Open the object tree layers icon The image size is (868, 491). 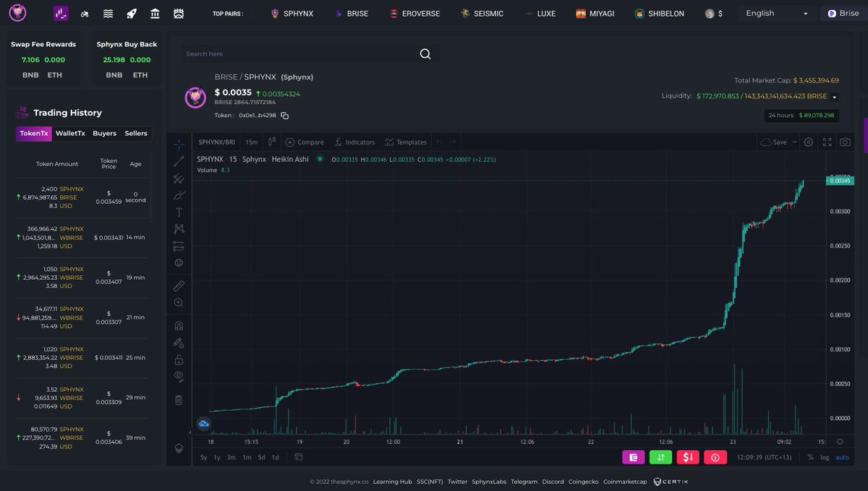[179, 448]
